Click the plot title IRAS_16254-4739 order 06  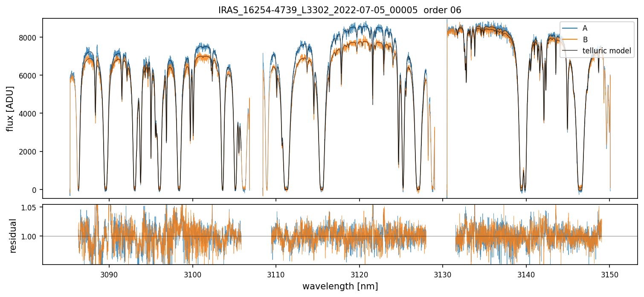[340, 10]
